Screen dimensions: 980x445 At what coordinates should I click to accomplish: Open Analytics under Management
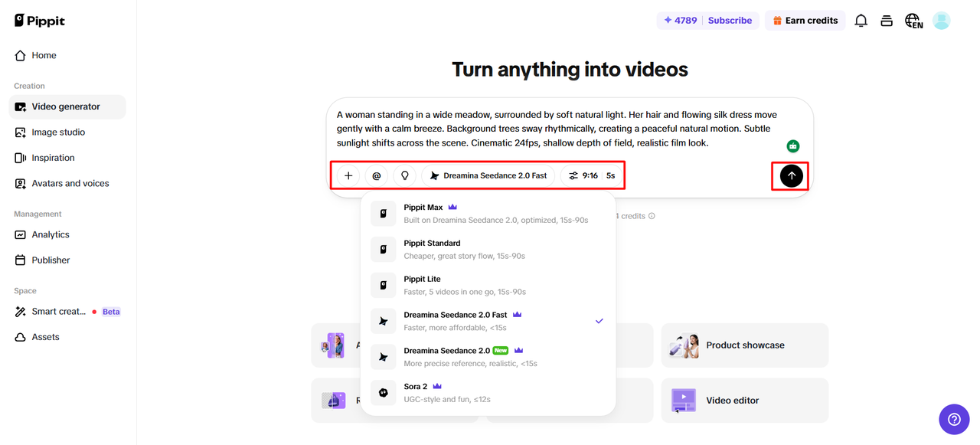click(67, 234)
